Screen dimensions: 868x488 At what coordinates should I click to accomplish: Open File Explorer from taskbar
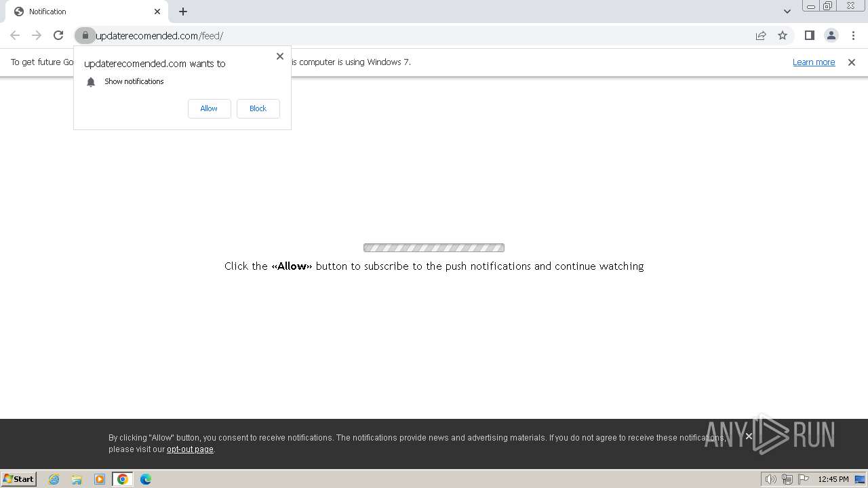pyautogui.click(x=77, y=479)
